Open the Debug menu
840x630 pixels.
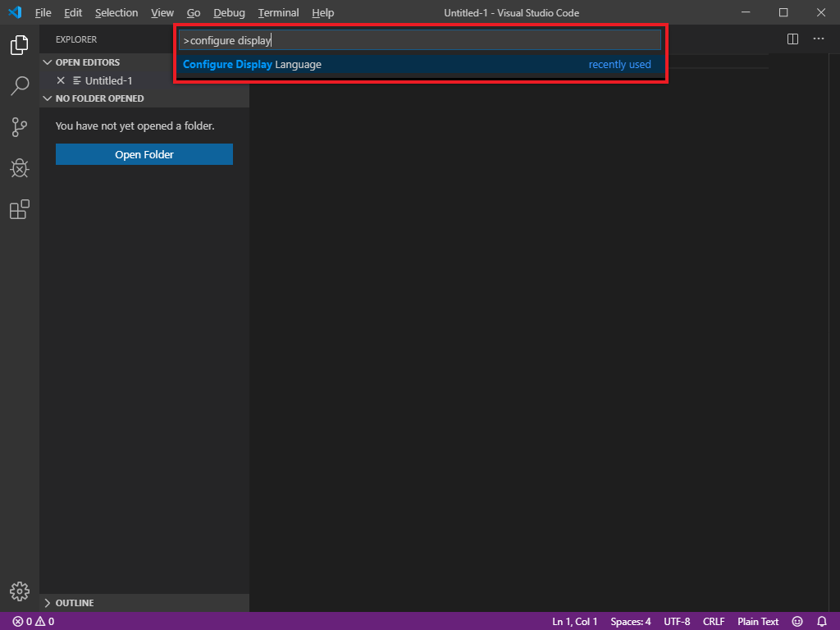(229, 12)
